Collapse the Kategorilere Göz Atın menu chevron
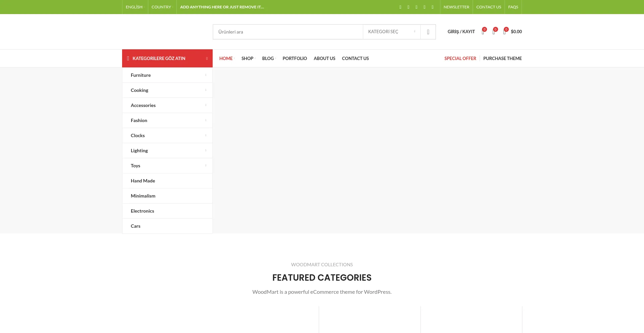Viewport: 644px width, 333px height. click(207, 58)
